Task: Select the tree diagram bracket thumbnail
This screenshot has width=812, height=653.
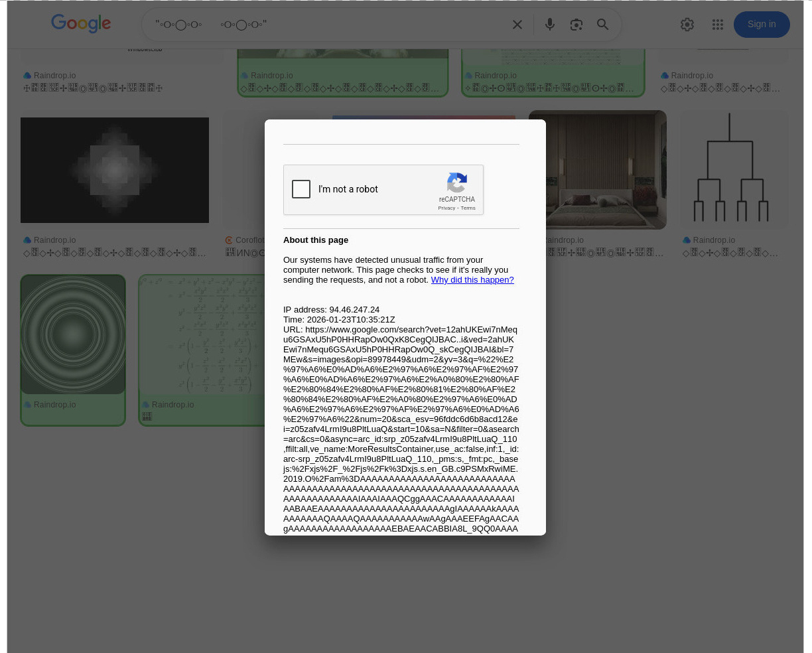Action: click(730, 170)
